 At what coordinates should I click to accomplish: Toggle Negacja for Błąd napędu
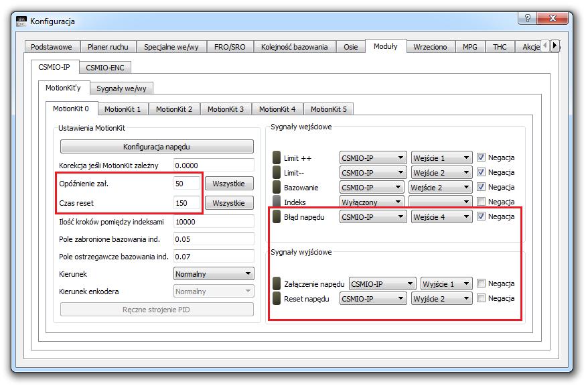[481, 216]
